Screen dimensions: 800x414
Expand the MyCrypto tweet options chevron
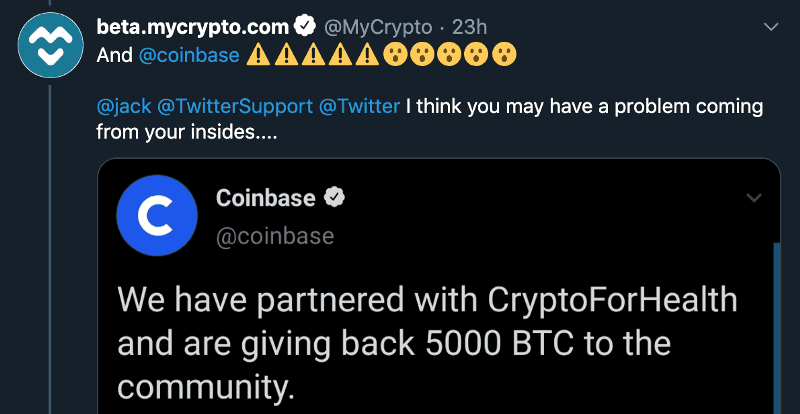[770, 27]
